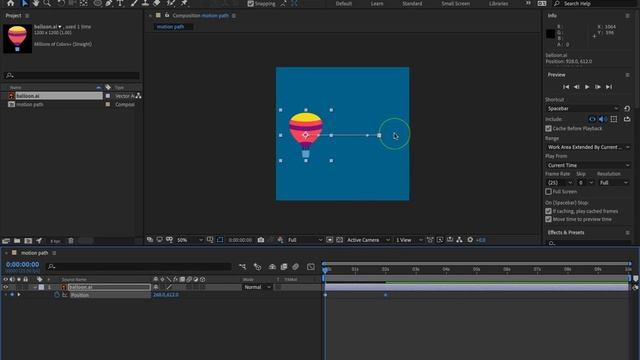
Task: Click the Position stopwatch icon
Action: click(57, 295)
